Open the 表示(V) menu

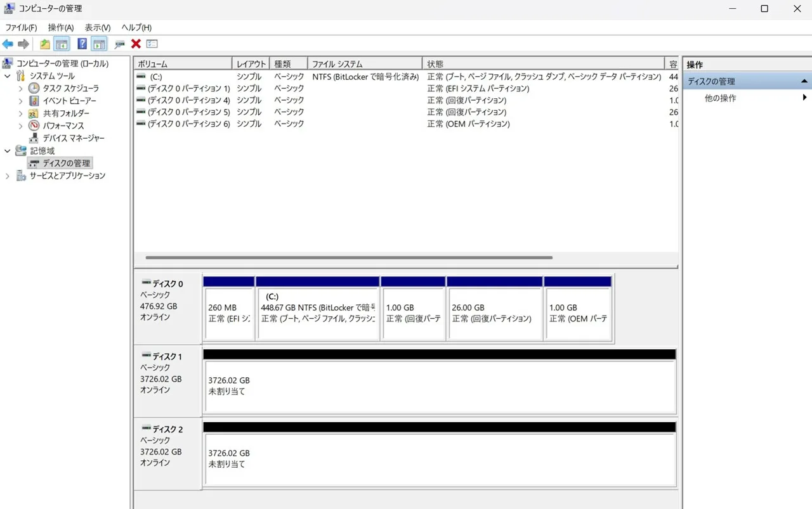pos(98,27)
